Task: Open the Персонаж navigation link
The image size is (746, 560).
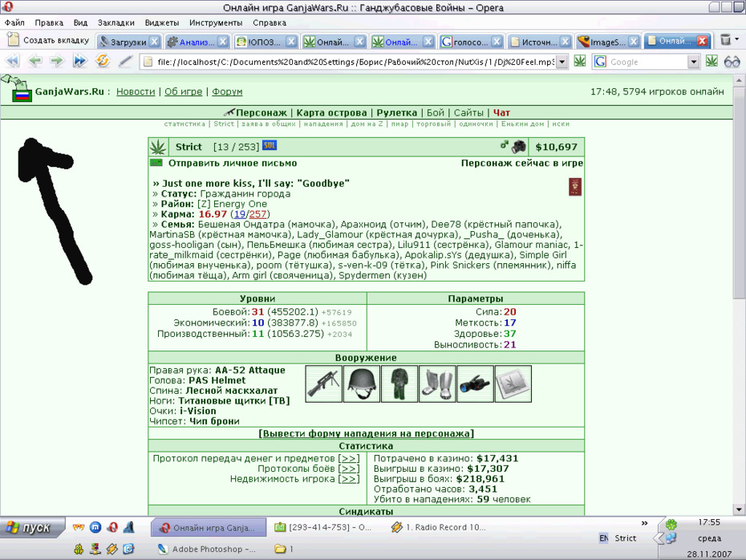Action: [262, 113]
